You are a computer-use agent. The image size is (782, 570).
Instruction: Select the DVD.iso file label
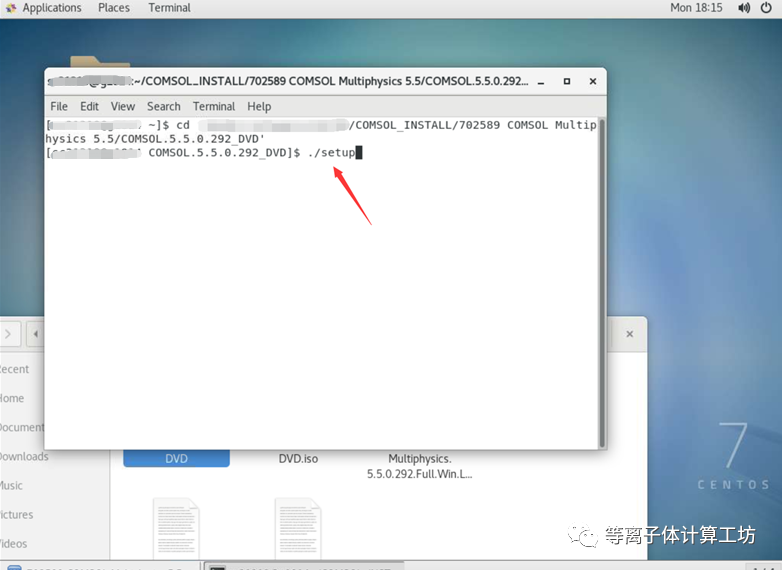(x=298, y=459)
